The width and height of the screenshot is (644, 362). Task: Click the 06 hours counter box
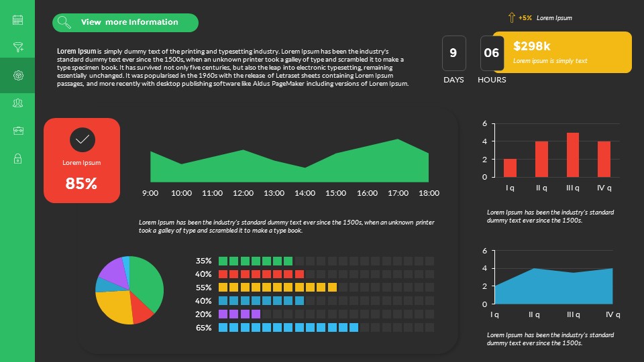click(x=492, y=54)
